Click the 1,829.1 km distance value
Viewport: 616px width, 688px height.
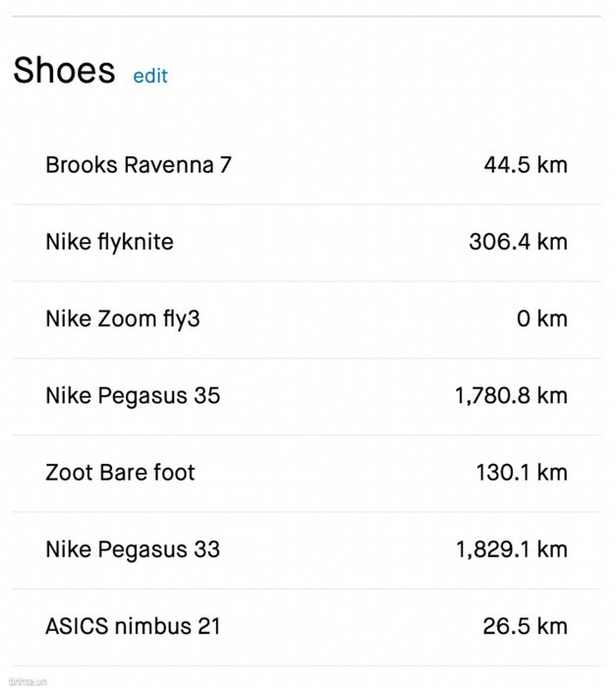click(512, 549)
